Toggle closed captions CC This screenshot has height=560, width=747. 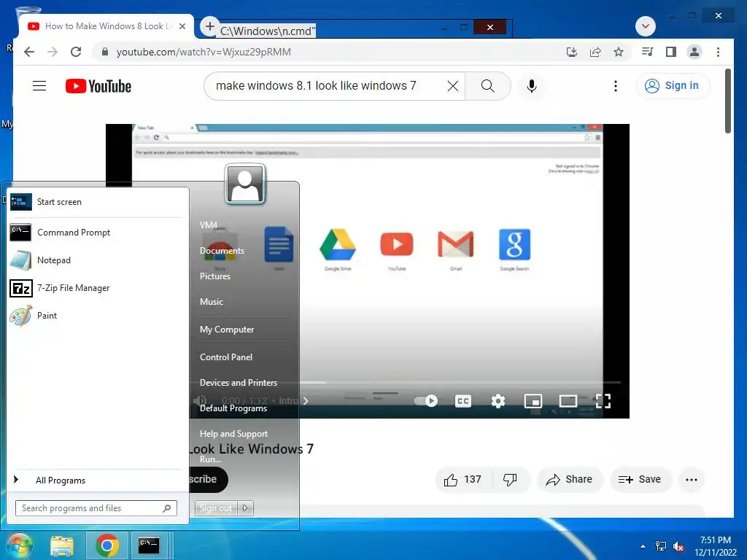point(463,401)
